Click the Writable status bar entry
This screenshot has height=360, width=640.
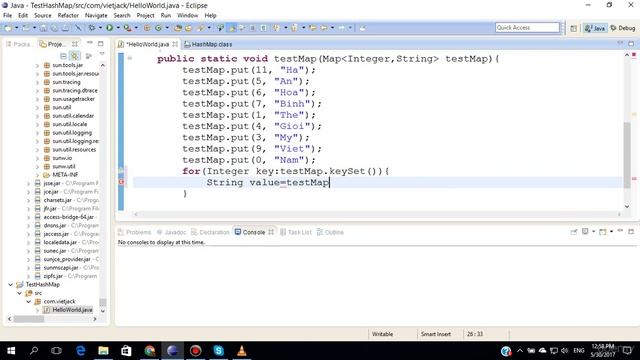pyautogui.click(x=382, y=334)
